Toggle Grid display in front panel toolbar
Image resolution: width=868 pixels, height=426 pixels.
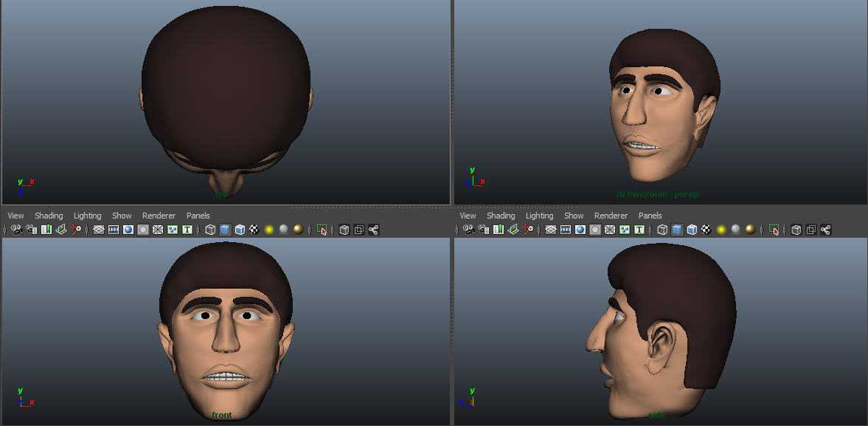[x=99, y=230]
